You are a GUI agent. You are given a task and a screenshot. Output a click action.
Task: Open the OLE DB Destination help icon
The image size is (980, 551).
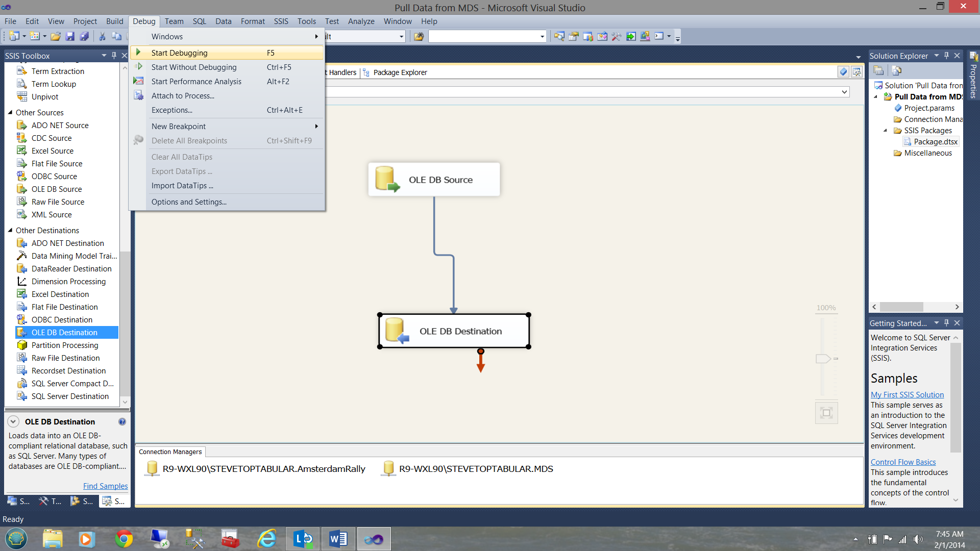tap(122, 421)
